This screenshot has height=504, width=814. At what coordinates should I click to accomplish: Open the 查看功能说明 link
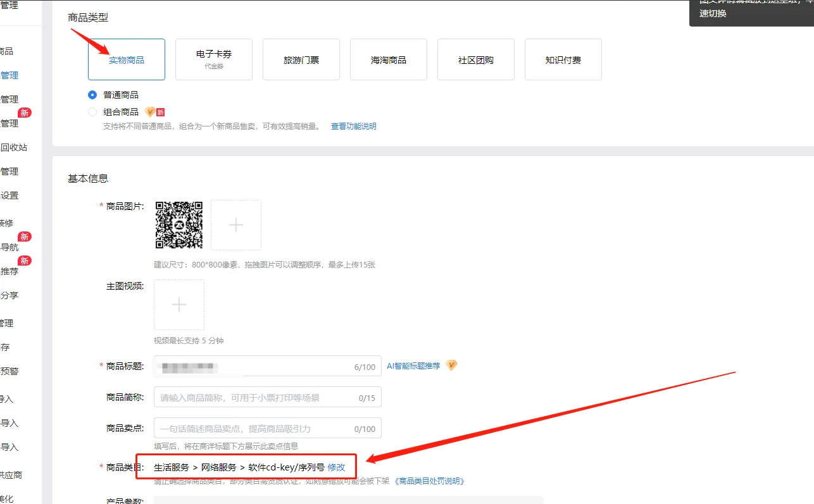[x=353, y=126]
